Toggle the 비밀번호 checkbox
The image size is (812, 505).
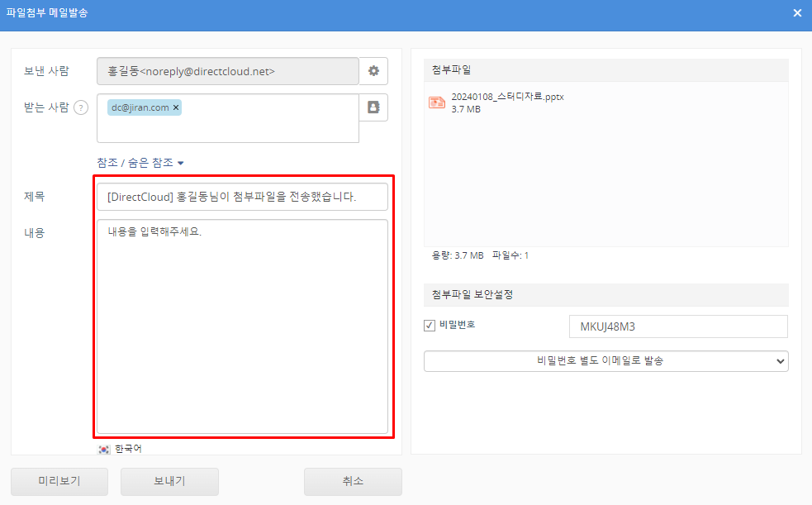(x=430, y=326)
